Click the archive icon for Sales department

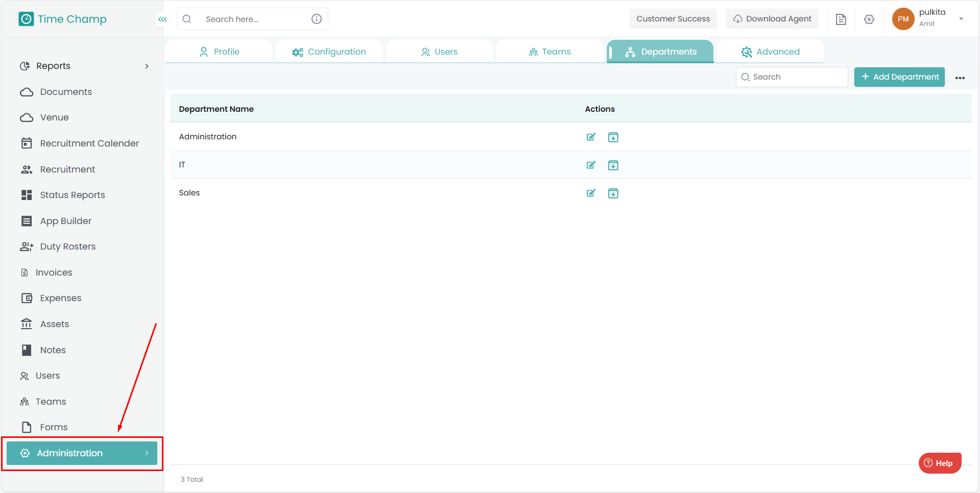click(613, 193)
